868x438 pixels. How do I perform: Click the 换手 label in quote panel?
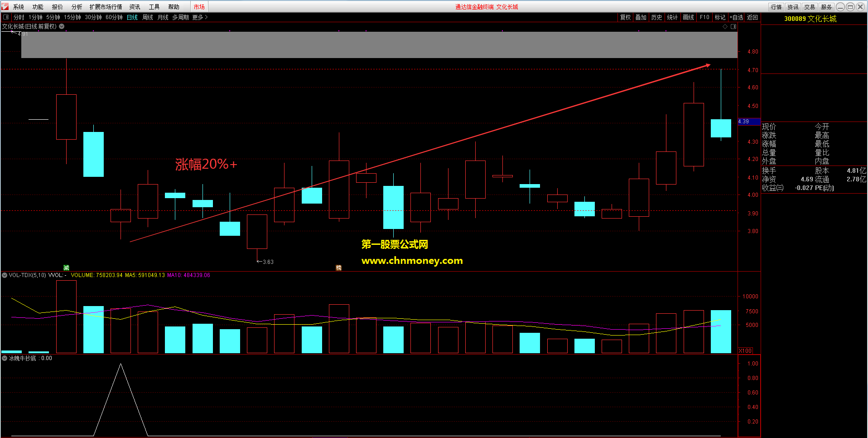(x=769, y=171)
